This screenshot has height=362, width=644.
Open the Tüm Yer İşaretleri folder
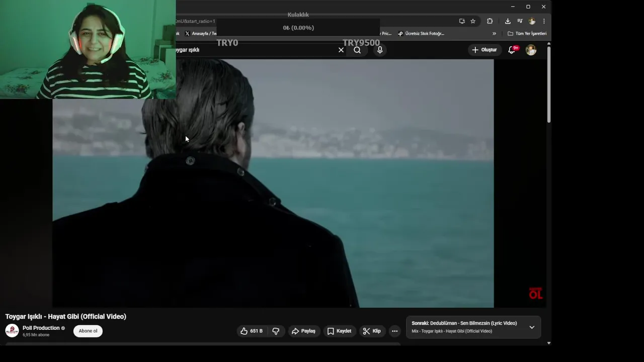pos(527,34)
